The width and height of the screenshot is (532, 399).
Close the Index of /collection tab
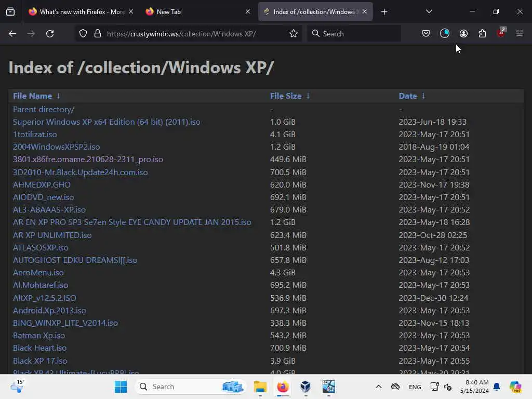pyautogui.click(x=364, y=11)
